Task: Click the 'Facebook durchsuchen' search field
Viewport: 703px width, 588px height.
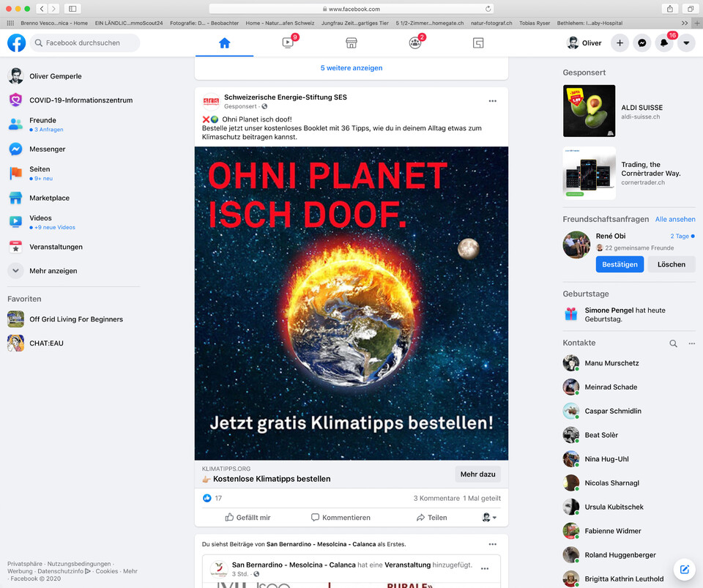Action: 84,42
